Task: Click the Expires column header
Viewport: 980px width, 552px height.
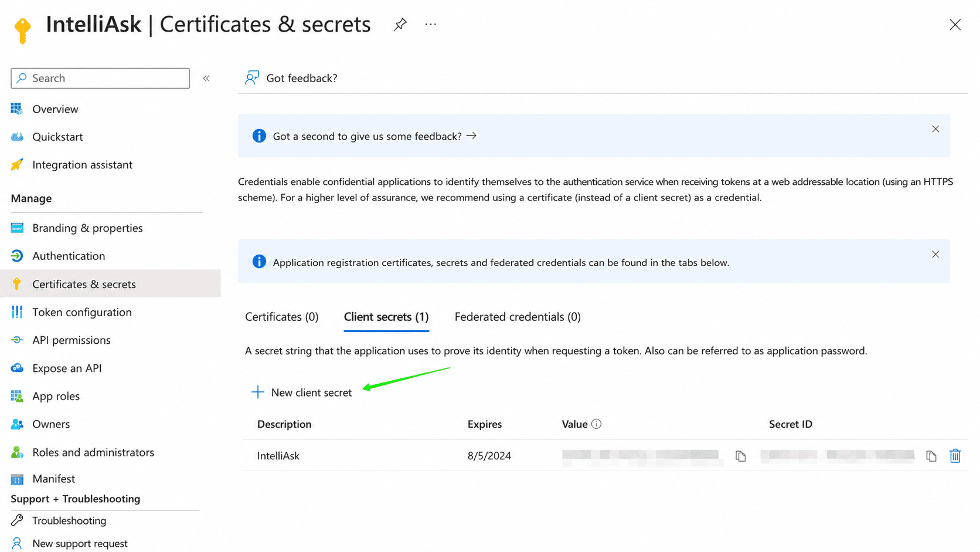Action: point(485,424)
